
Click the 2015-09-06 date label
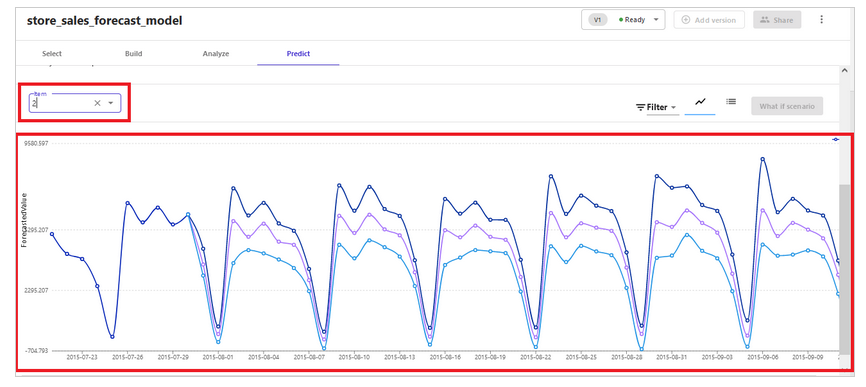click(763, 357)
